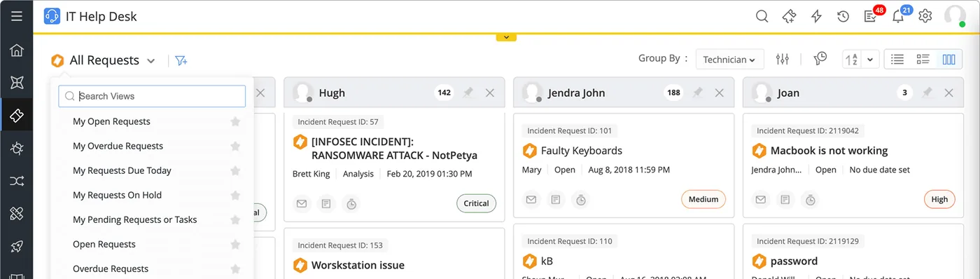Click the add filter funnel icon
Screen dimensions: 980x279
[x=181, y=60]
